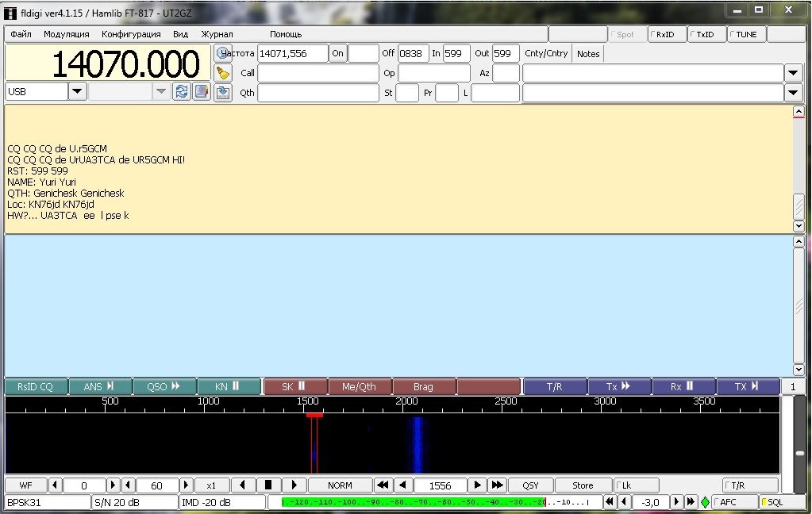Click the blue refresh arrows icon
Viewport: 812px width, 514px height.
(183, 92)
